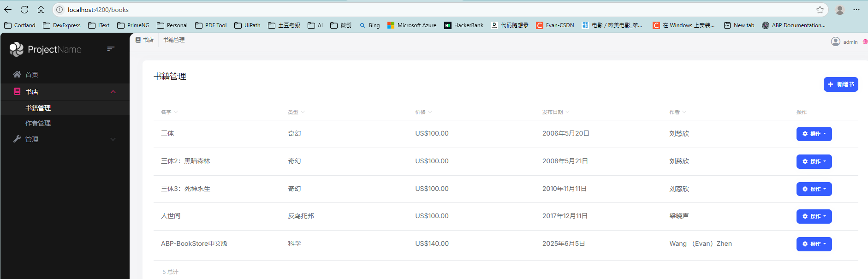The width and height of the screenshot is (868, 279).
Task: Click the price US$140.00
Action: tap(432, 243)
